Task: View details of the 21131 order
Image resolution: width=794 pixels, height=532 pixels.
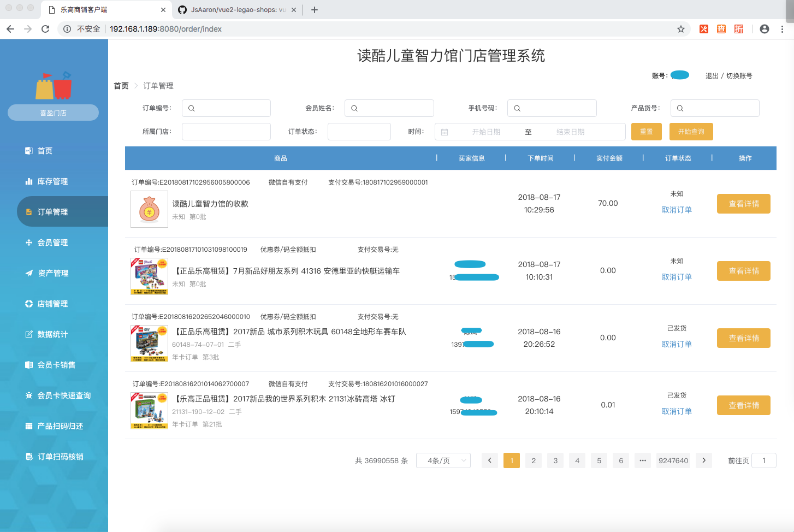Action: 744,405
